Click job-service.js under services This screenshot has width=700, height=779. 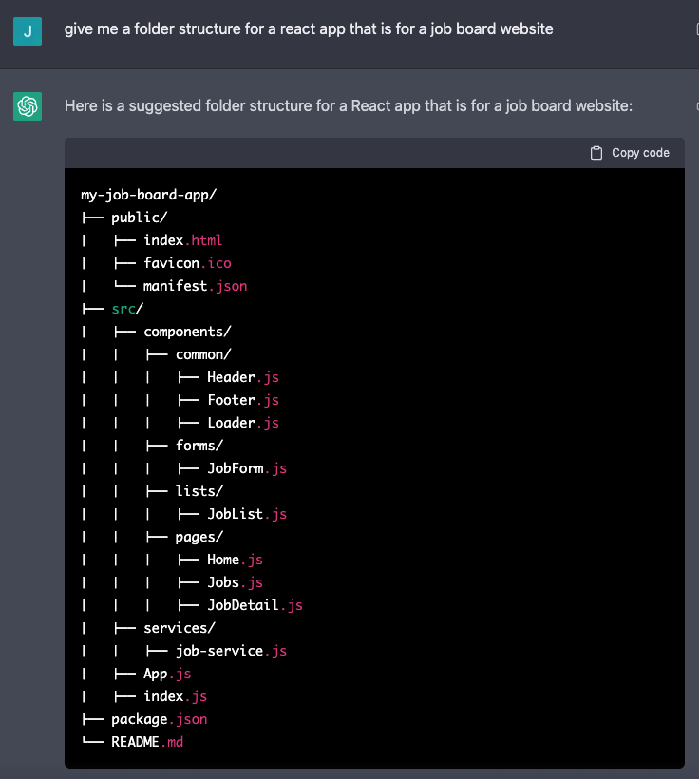231,651
